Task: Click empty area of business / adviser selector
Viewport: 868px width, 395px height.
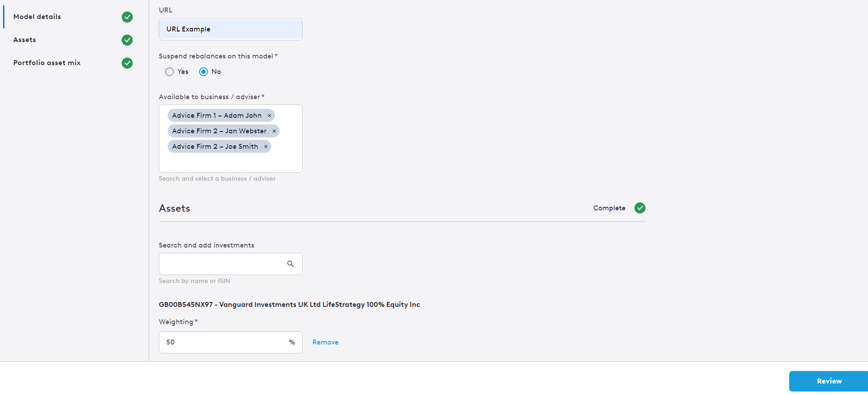Action: click(x=230, y=163)
